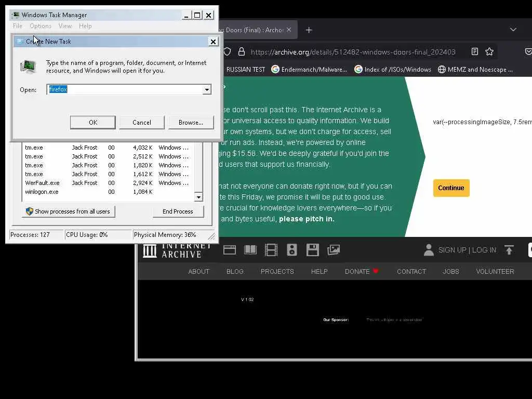Open the Options menu in Task Manager
Screen dimensions: 532x399
pyautogui.click(x=41, y=26)
